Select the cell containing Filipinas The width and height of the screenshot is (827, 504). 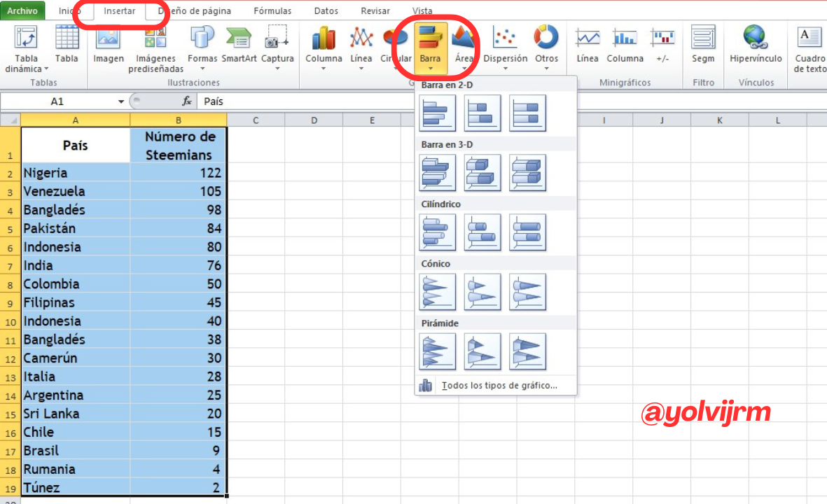(x=76, y=302)
